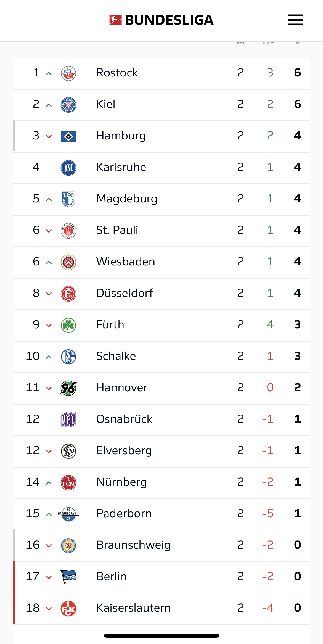Open the Magdeburg team name
This screenshot has height=644, width=323.
click(127, 199)
